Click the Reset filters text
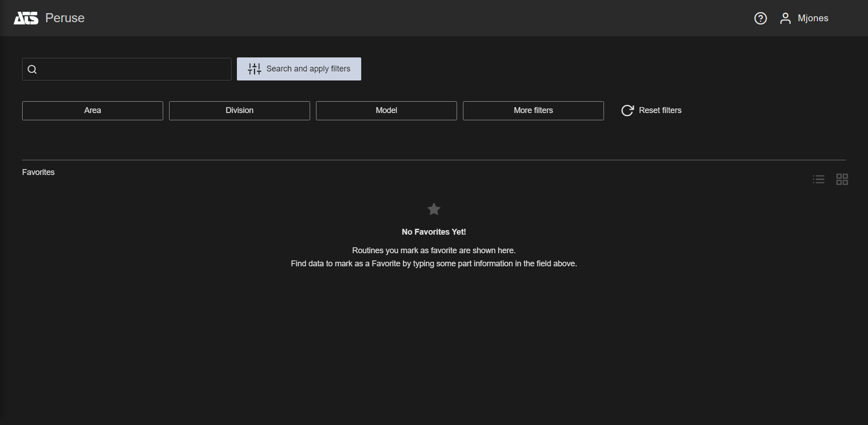 660,110
